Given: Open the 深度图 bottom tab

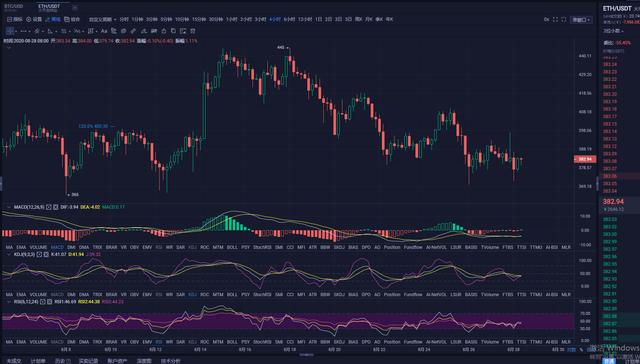Looking at the screenshot, I should click(144, 361).
